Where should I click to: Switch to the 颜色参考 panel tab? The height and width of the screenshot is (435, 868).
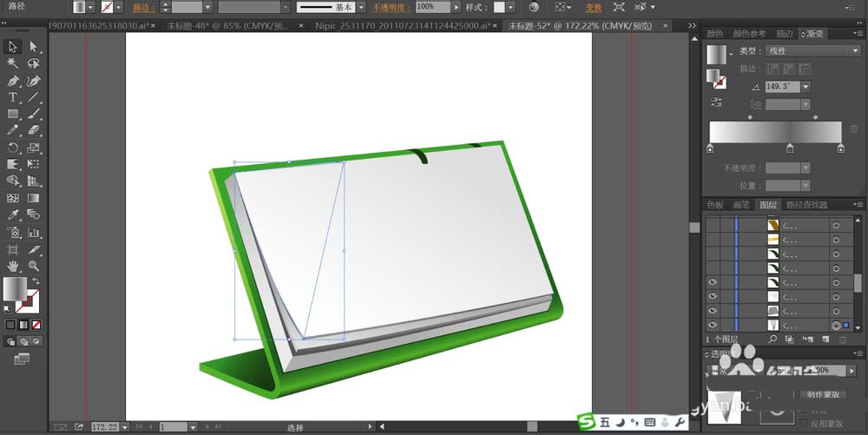(x=750, y=34)
